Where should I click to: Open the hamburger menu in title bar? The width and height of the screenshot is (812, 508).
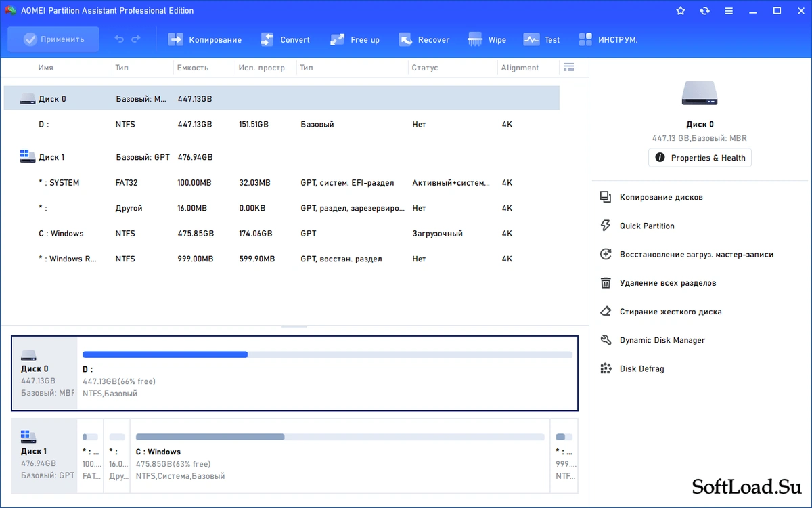point(729,11)
